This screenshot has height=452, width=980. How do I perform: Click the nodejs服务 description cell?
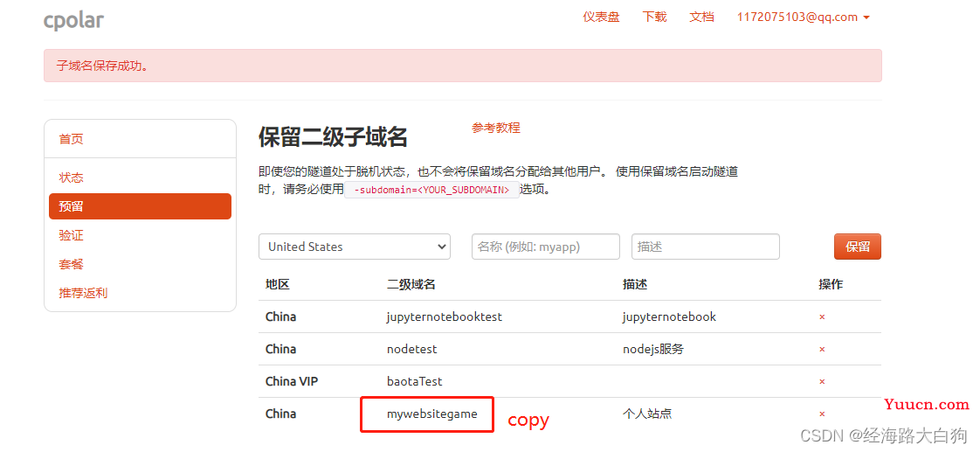coord(653,349)
